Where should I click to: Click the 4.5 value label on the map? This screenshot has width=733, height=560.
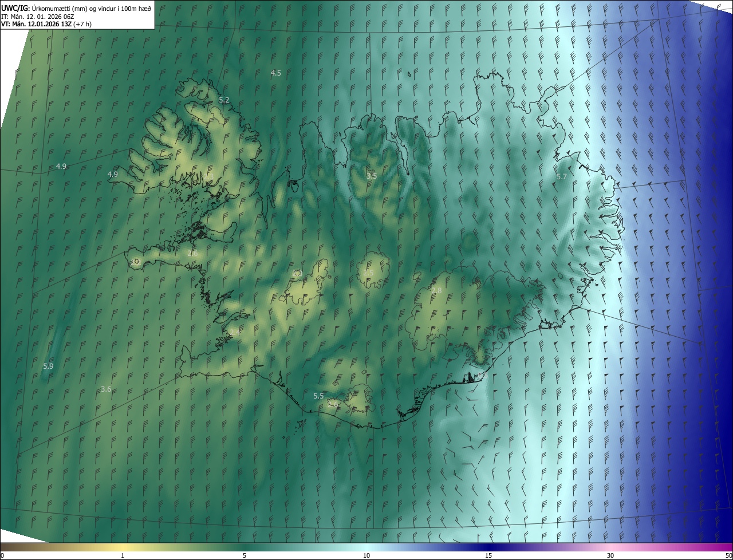click(276, 73)
